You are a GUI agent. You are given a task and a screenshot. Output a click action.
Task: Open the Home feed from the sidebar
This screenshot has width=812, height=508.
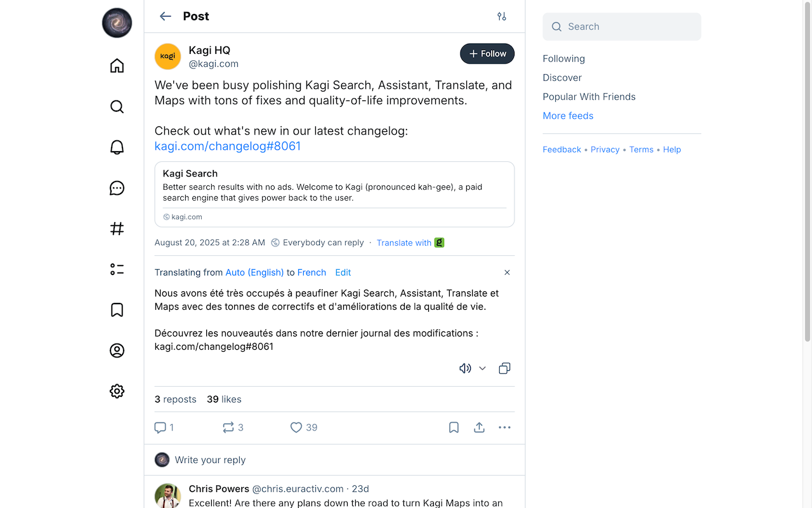point(117,65)
